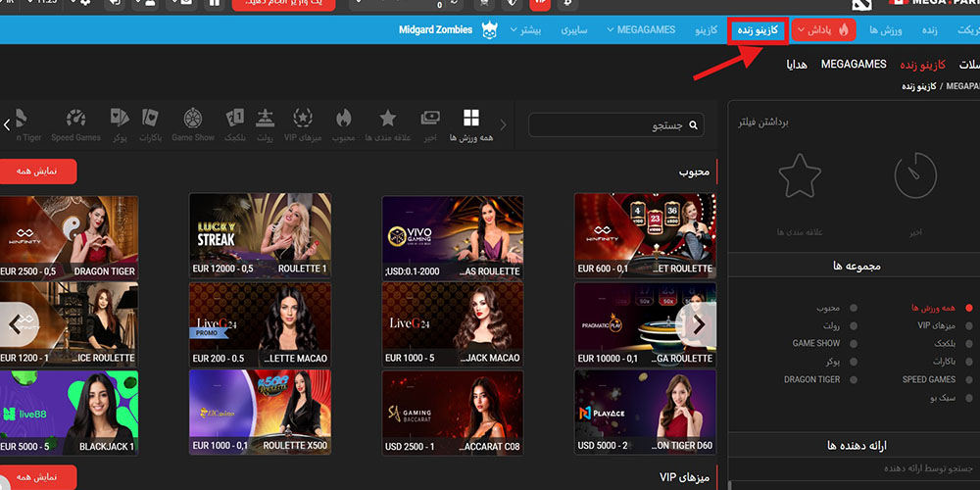This screenshot has height=490, width=980.
Task: Click نمایش همه button for محبوب section
Action: (x=37, y=171)
